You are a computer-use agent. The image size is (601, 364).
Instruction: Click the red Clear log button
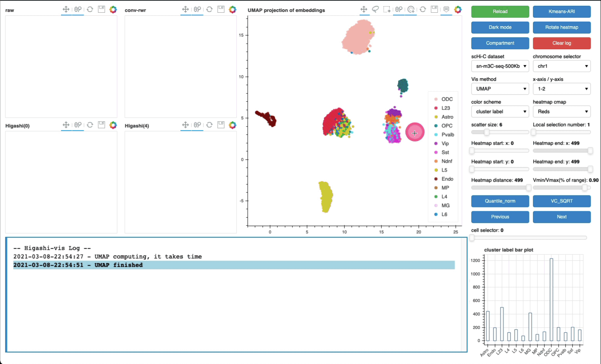pos(561,43)
